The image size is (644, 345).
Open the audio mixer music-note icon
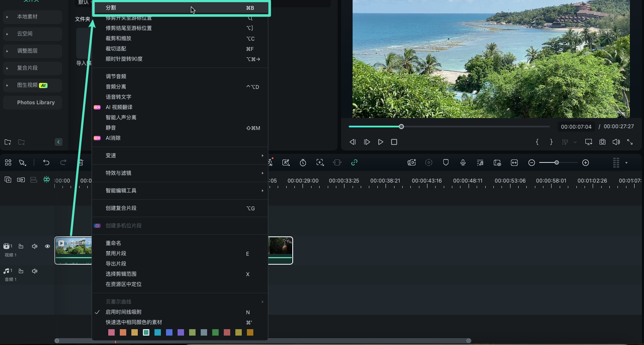[480, 162]
